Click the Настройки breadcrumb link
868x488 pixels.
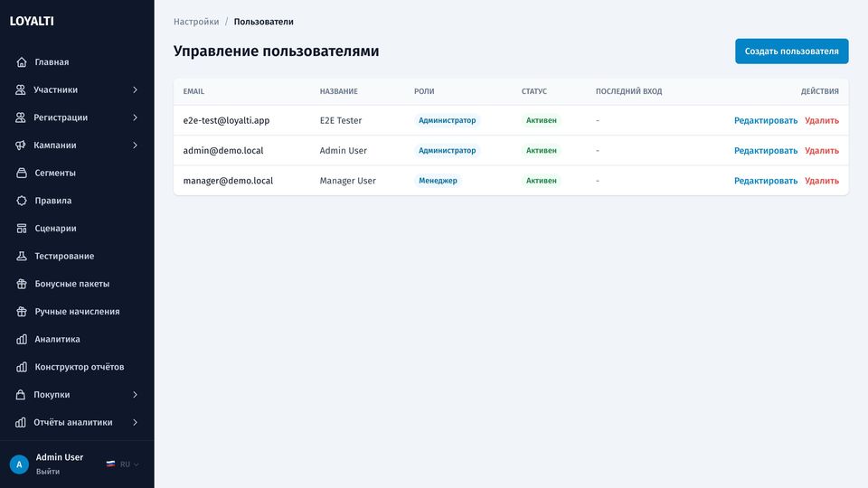pos(196,22)
